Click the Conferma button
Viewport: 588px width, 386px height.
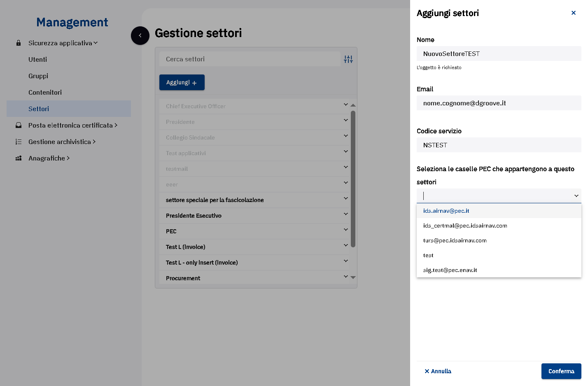click(x=561, y=371)
